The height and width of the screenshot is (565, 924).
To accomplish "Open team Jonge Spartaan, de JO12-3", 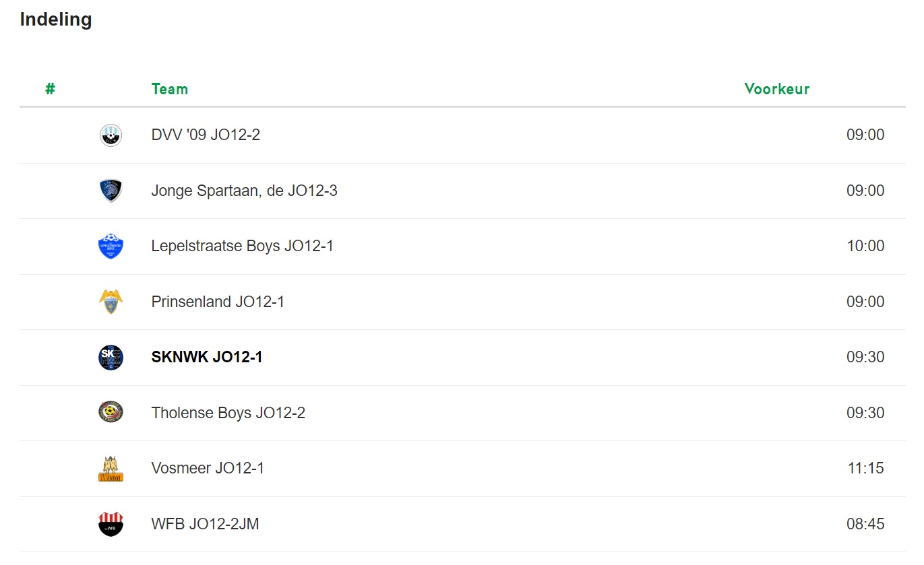I will [244, 191].
